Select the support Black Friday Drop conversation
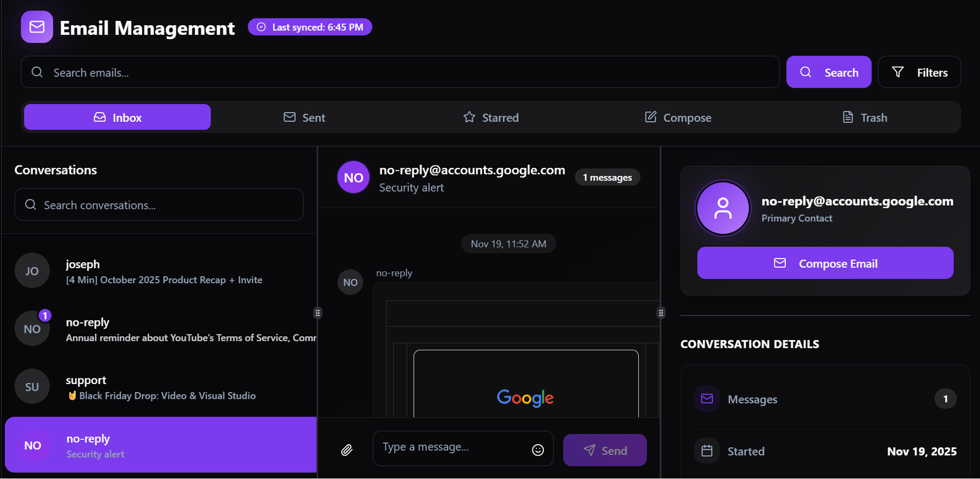 (x=160, y=387)
